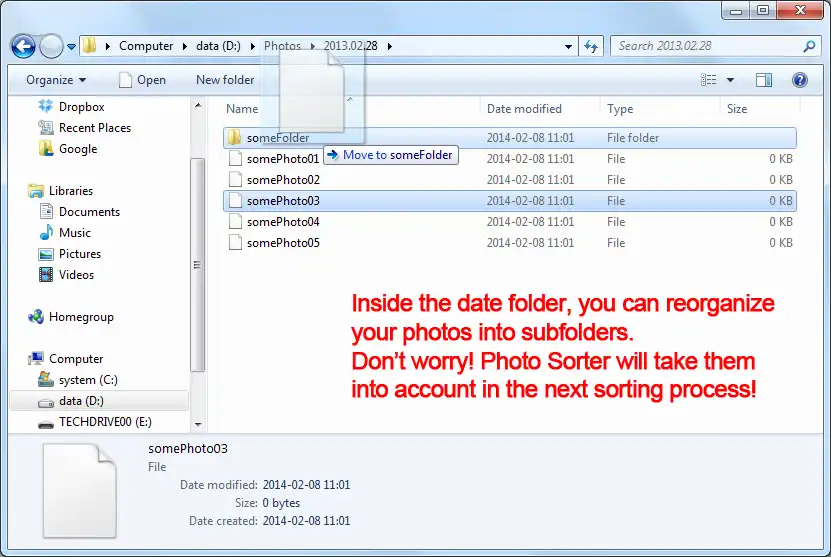Click New folder in the toolbar
The image size is (831, 557).
point(225,80)
